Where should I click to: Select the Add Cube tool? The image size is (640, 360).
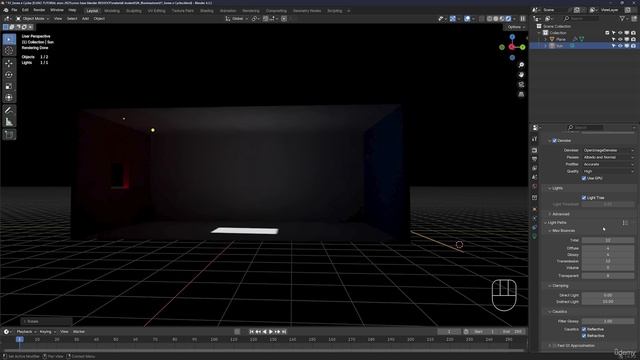tap(9, 134)
